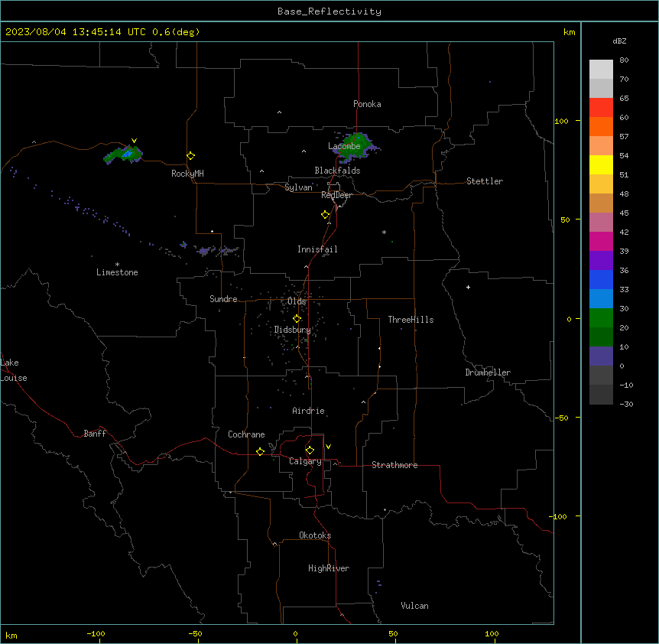Select the Lacombe city label

tap(344, 146)
